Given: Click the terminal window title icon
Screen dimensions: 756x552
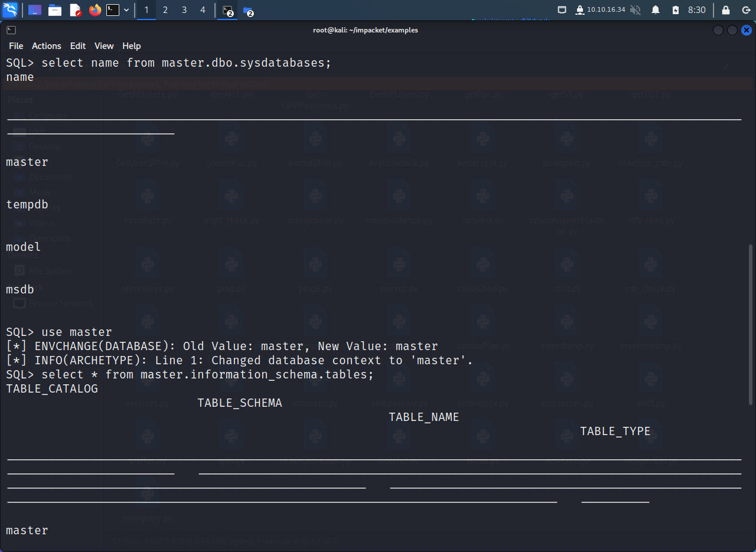Looking at the screenshot, I should [11, 30].
